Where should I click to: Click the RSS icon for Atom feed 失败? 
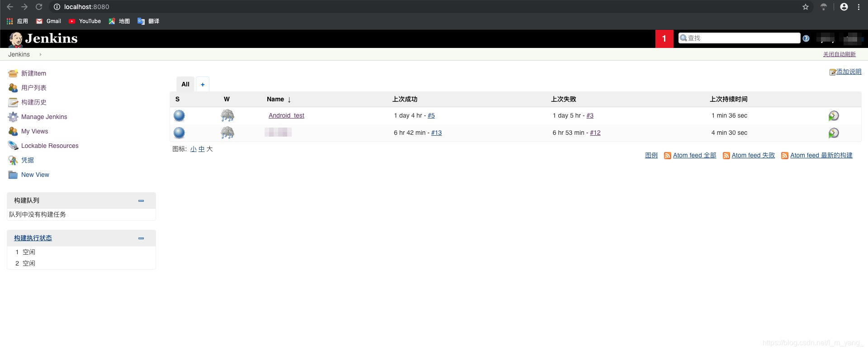(726, 156)
